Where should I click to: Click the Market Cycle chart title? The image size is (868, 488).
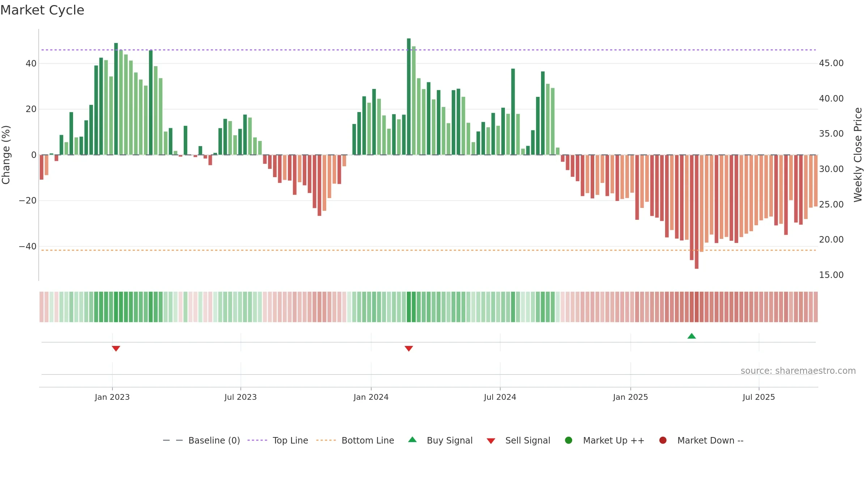click(x=42, y=10)
